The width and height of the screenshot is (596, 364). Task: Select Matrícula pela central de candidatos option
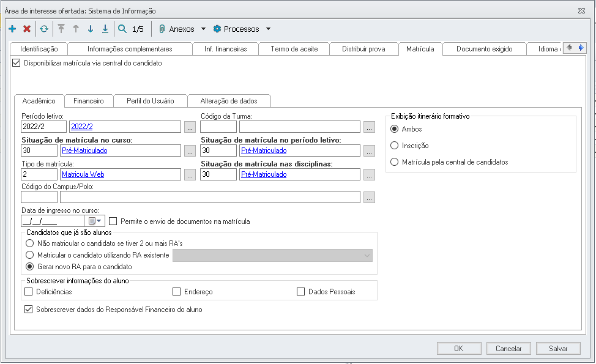(395, 162)
